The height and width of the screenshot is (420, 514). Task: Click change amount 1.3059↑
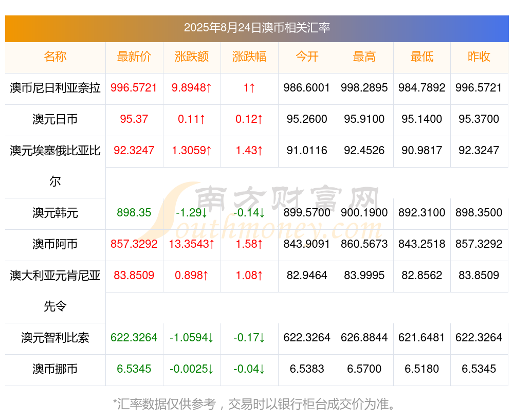click(192, 150)
